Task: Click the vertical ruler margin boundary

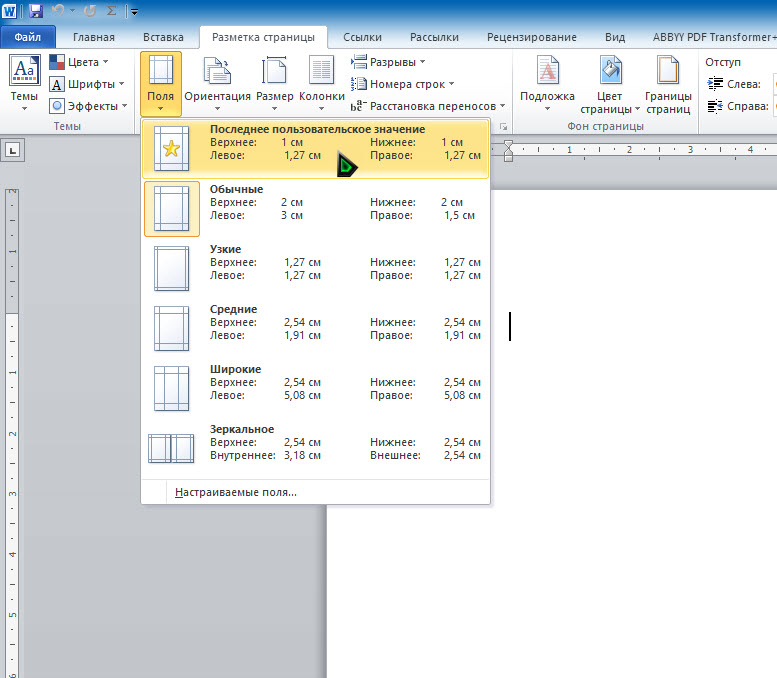Action: [x=12, y=314]
